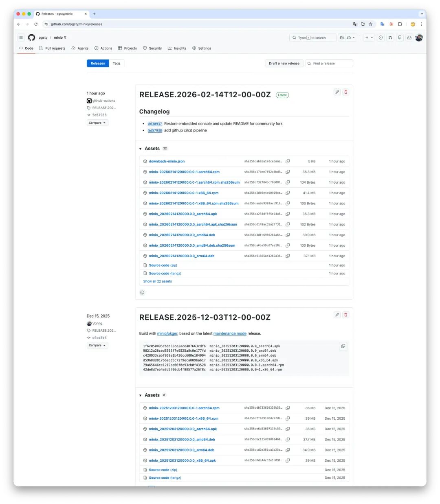Viewport: 440px width, 504px height.
Task: Focus the Type / to search box
Action: pyautogui.click(x=312, y=37)
